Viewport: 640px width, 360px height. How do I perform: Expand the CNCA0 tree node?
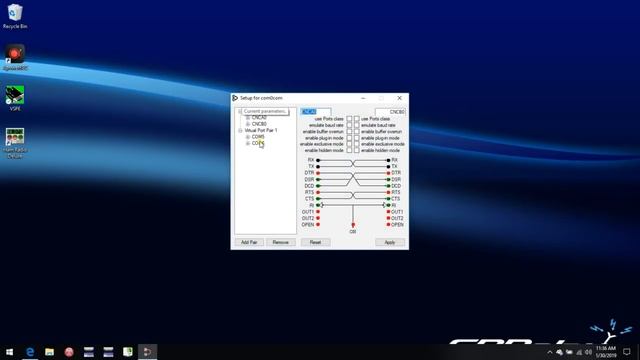(x=248, y=118)
